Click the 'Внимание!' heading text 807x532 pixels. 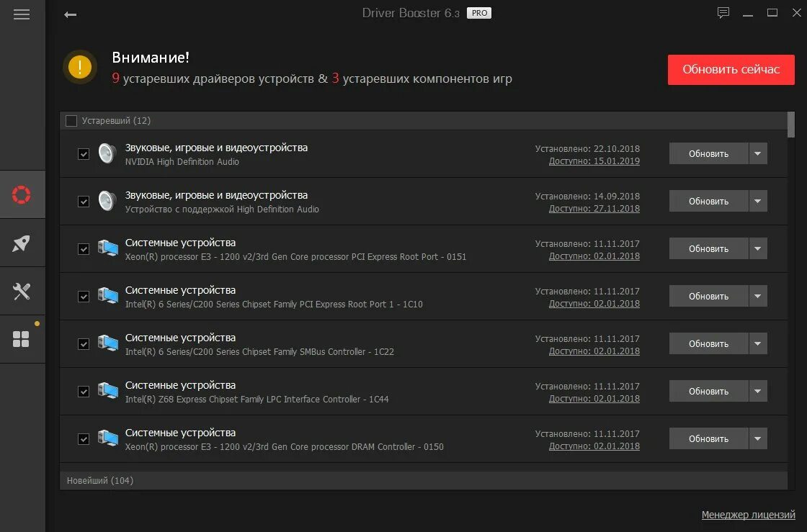(x=151, y=58)
